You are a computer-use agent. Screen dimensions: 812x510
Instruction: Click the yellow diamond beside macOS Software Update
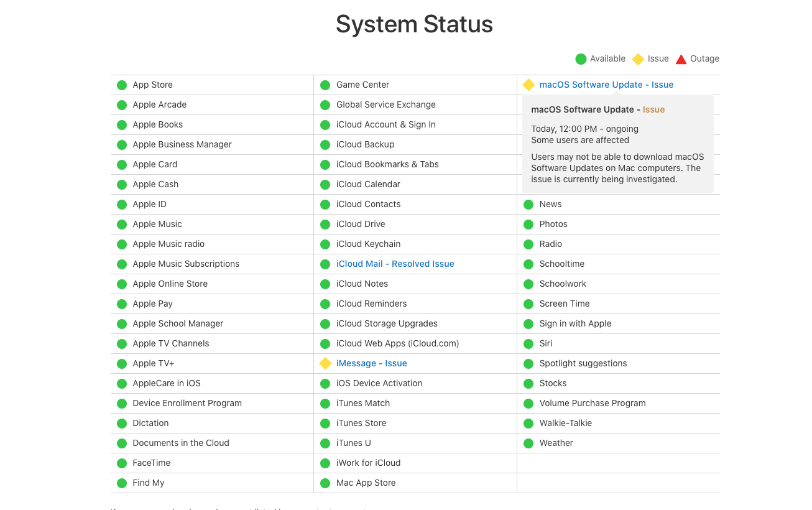528,85
